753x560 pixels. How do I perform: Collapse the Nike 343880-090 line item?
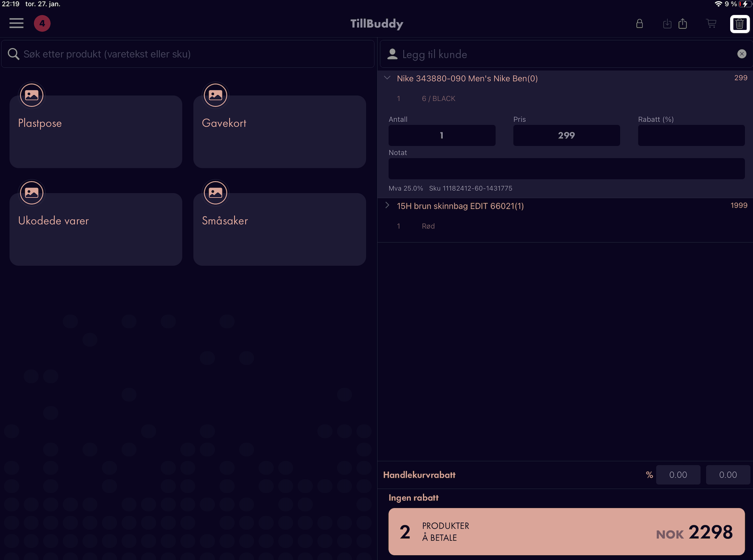[387, 78]
